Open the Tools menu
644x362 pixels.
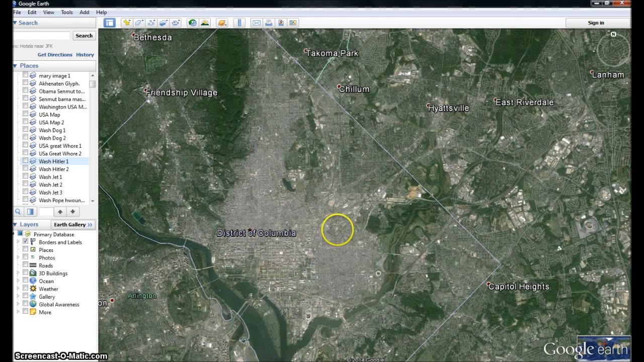click(x=67, y=12)
